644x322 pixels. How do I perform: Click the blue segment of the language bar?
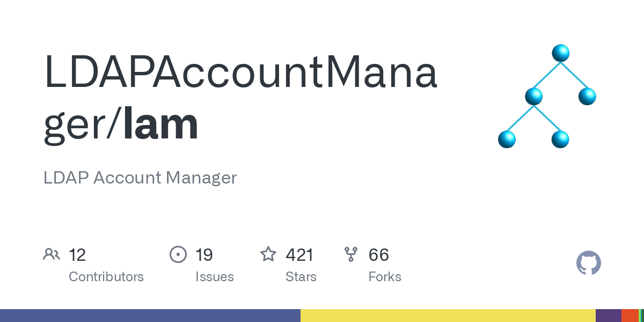coord(150,316)
